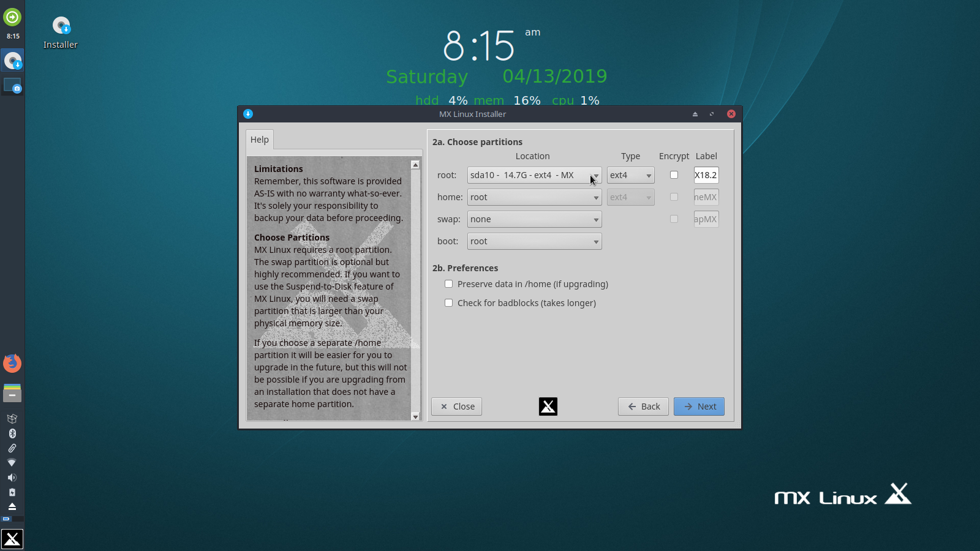Click the Next button

click(699, 407)
